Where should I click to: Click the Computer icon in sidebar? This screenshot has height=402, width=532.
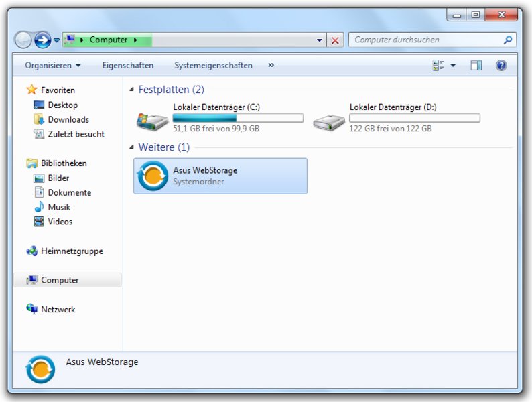32,280
